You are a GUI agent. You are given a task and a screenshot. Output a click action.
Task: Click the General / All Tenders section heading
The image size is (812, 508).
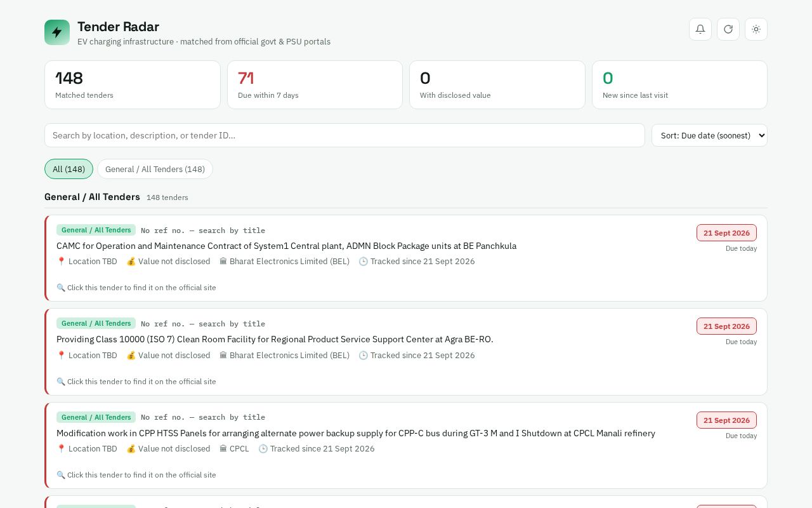pos(92,197)
